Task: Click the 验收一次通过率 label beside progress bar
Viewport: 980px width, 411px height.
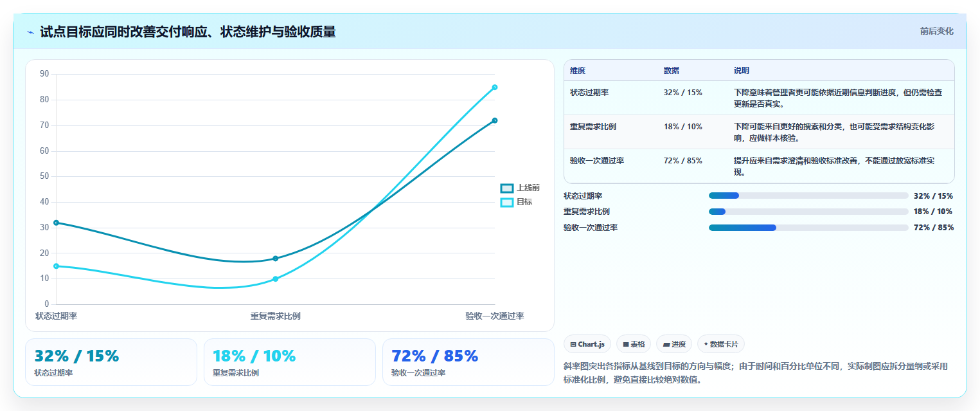Action: tap(591, 228)
